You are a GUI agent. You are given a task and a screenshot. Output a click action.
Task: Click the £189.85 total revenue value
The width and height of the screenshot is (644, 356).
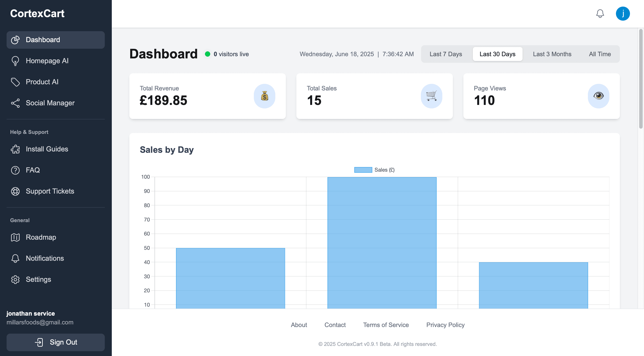164,100
